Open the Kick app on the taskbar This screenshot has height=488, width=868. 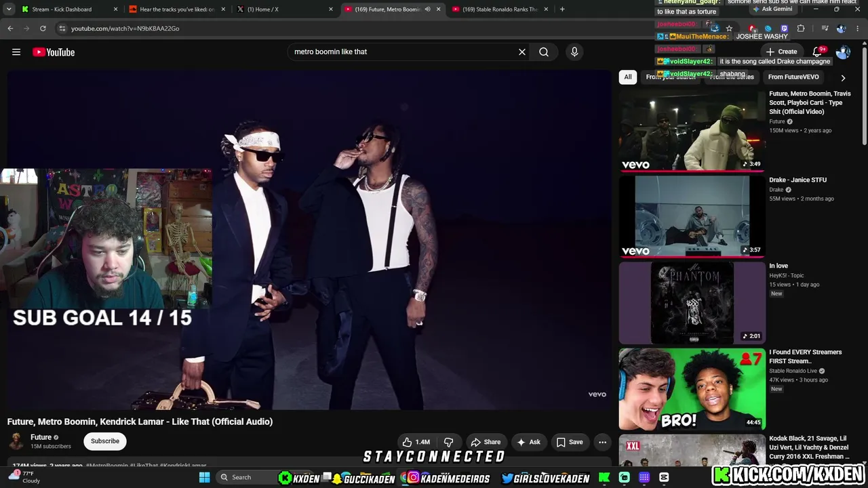point(604,477)
